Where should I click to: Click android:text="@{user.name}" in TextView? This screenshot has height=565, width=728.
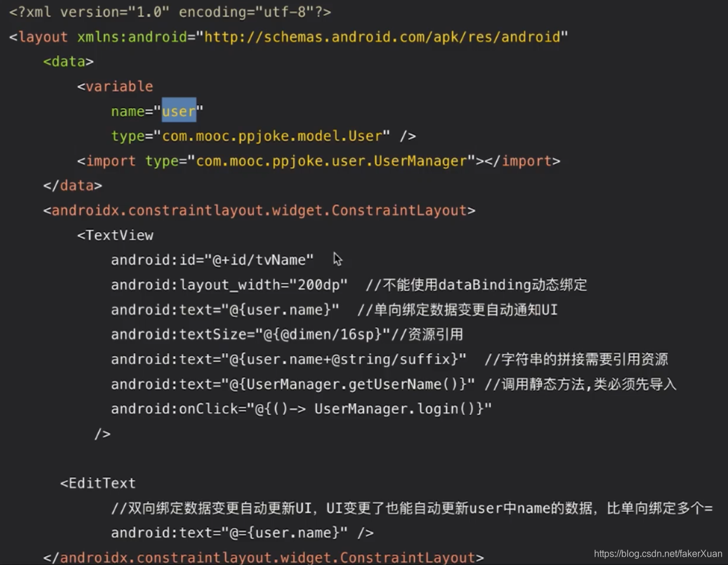(225, 309)
